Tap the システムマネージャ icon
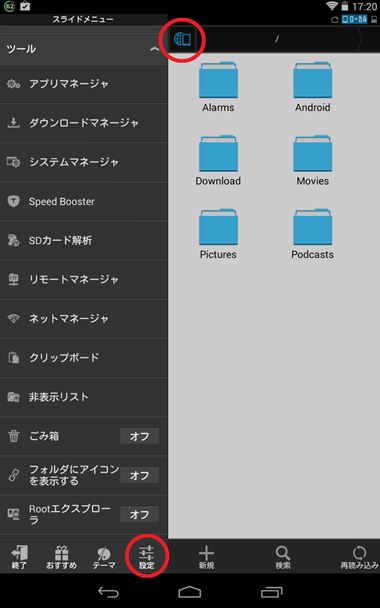 (14, 162)
